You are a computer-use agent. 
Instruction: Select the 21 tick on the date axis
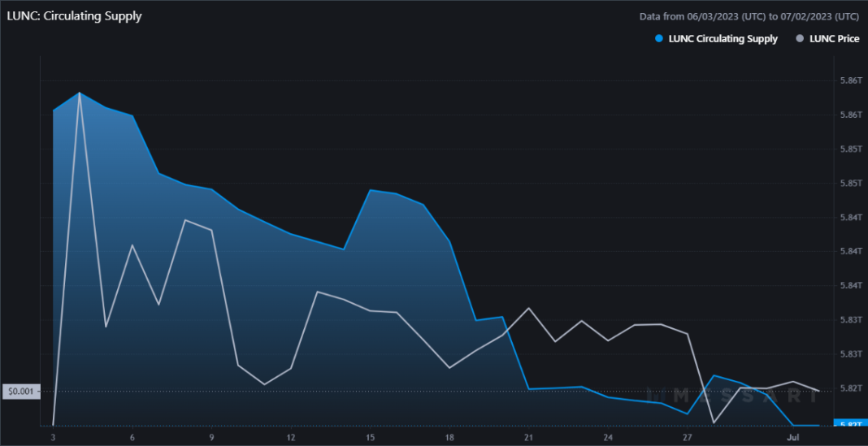(x=529, y=437)
